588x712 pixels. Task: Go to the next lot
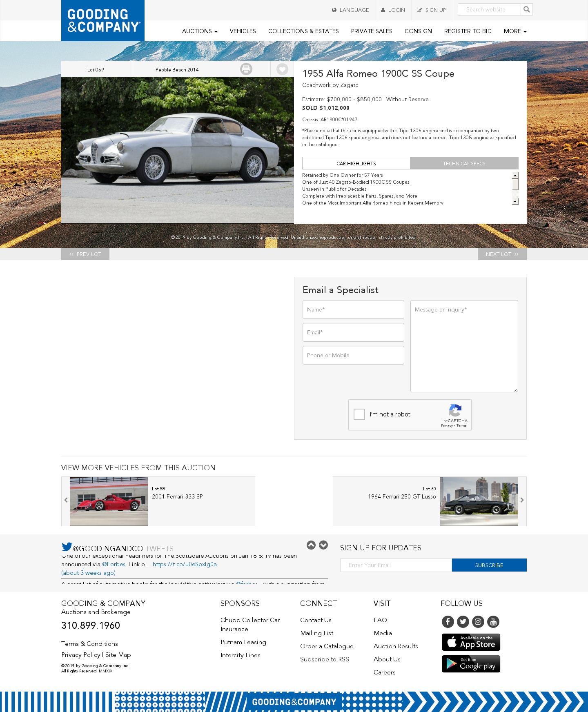(x=502, y=254)
